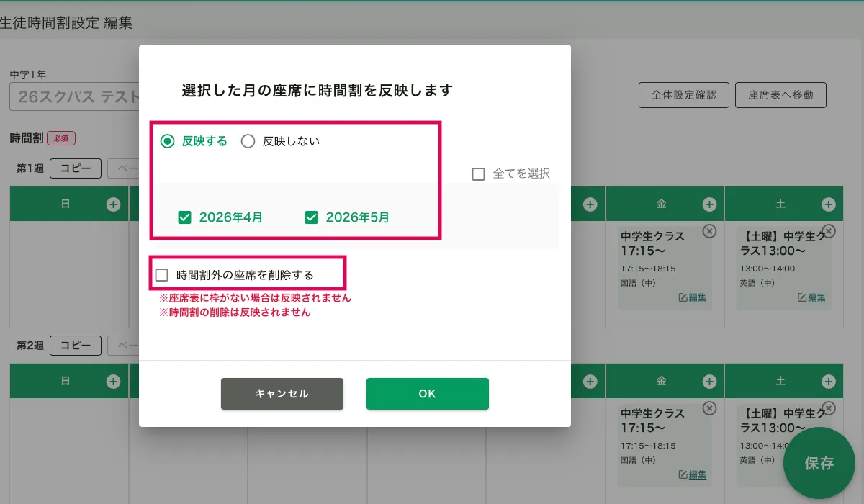864x504 pixels.
Task: Click plus icon on Sunday column, week 1
Action: tap(113, 204)
